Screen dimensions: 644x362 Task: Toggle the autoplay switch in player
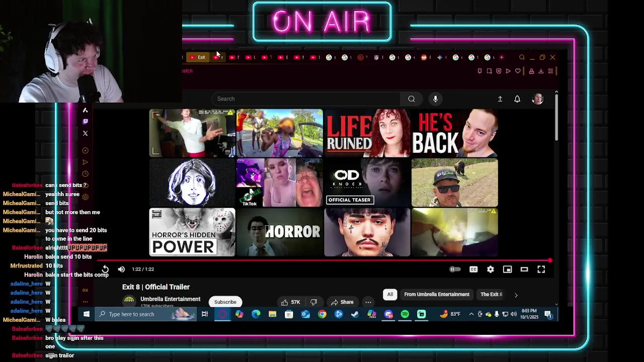[x=455, y=269]
